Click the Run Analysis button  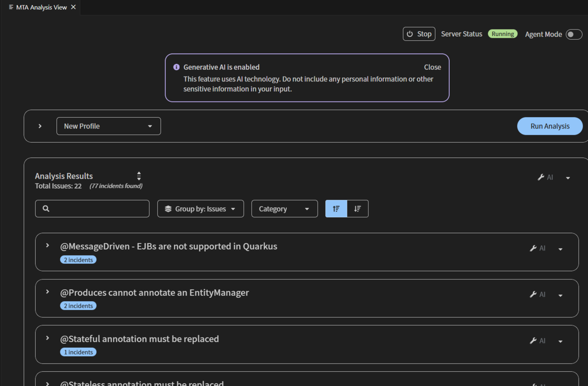click(x=550, y=126)
